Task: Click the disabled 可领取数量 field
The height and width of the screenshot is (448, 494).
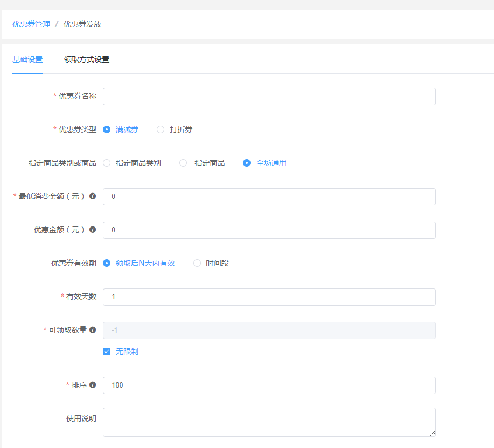Action: click(x=269, y=330)
